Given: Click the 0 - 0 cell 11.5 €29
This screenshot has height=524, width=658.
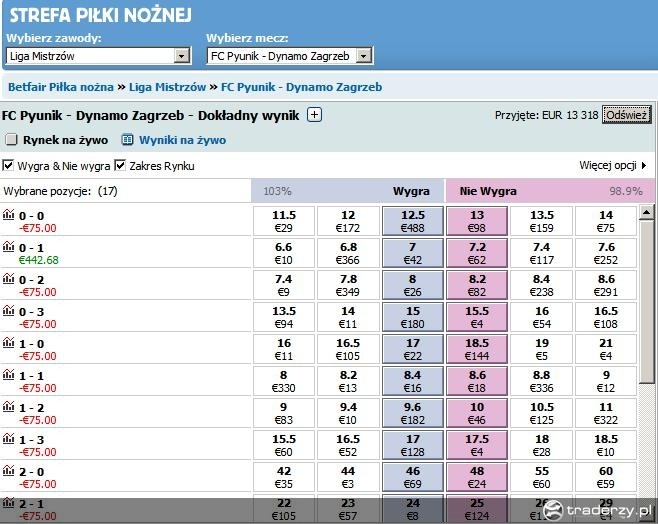Looking at the screenshot, I should tap(284, 221).
